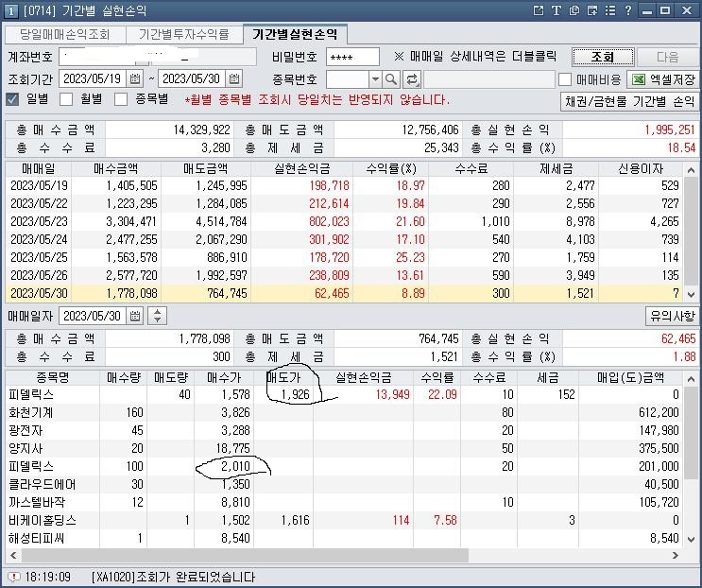This screenshot has height=588, width=702.
Task: Click the 조회 search button
Action: [x=603, y=57]
